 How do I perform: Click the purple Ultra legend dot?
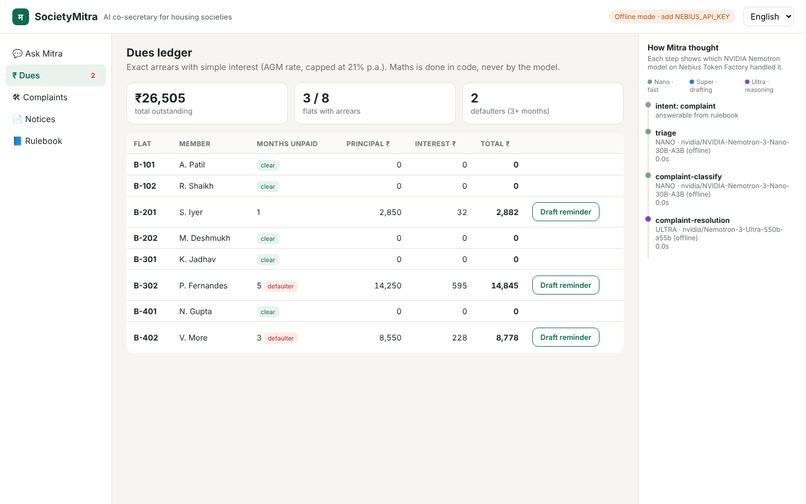747,82
